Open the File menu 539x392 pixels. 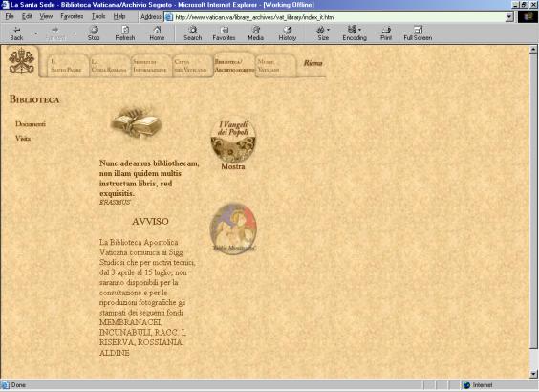pyautogui.click(x=10, y=16)
